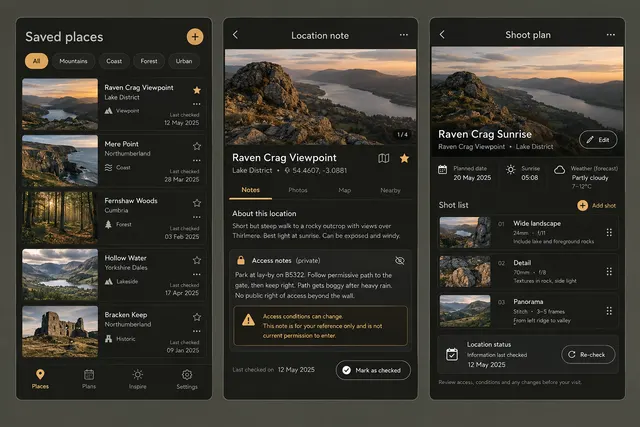
Task: Go back from the Shoot plan screen
Action: (x=442, y=35)
